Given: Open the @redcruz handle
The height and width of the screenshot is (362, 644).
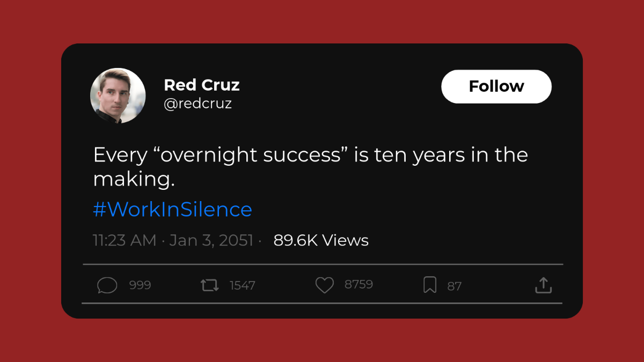Looking at the screenshot, I should (197, 104).
